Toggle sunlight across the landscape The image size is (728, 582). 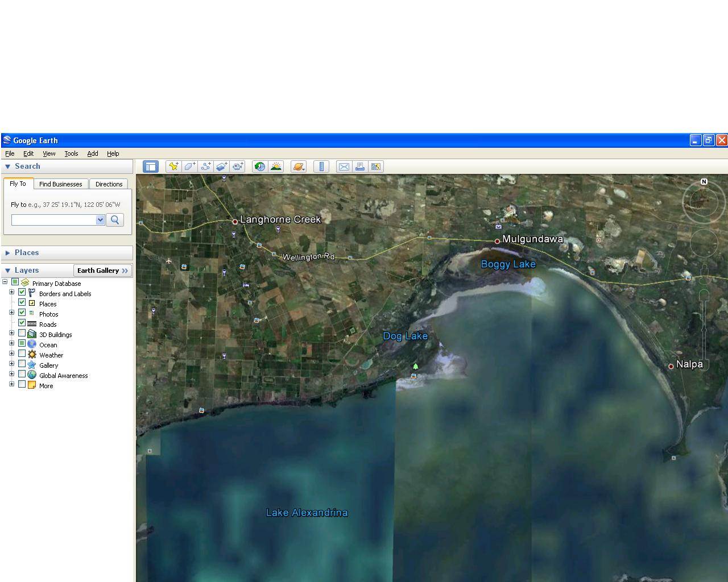click(x=276, y=167)
